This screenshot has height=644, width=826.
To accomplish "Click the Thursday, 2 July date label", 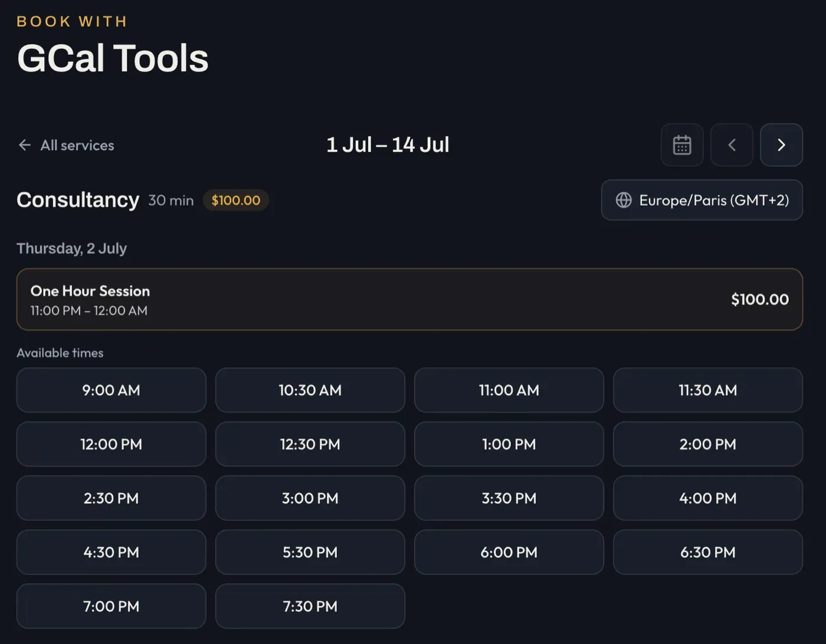I will pyautogui.click(x=71, y=248).
